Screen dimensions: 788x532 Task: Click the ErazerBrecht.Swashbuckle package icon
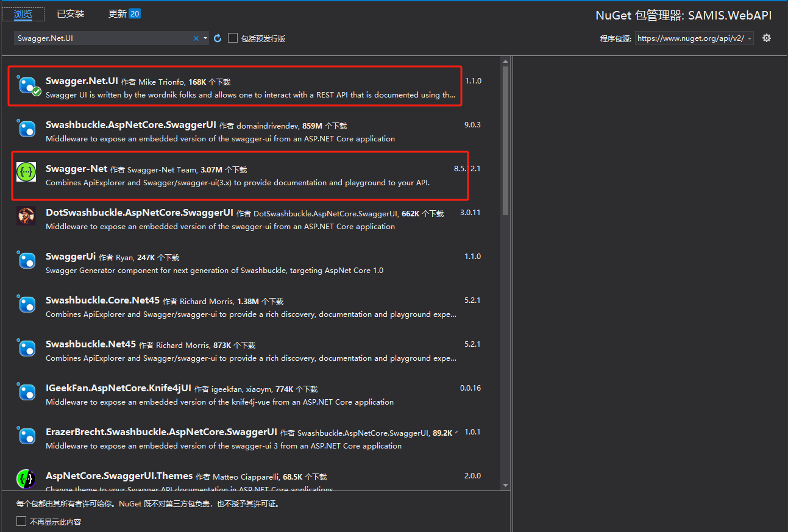(x=26, y=436)
